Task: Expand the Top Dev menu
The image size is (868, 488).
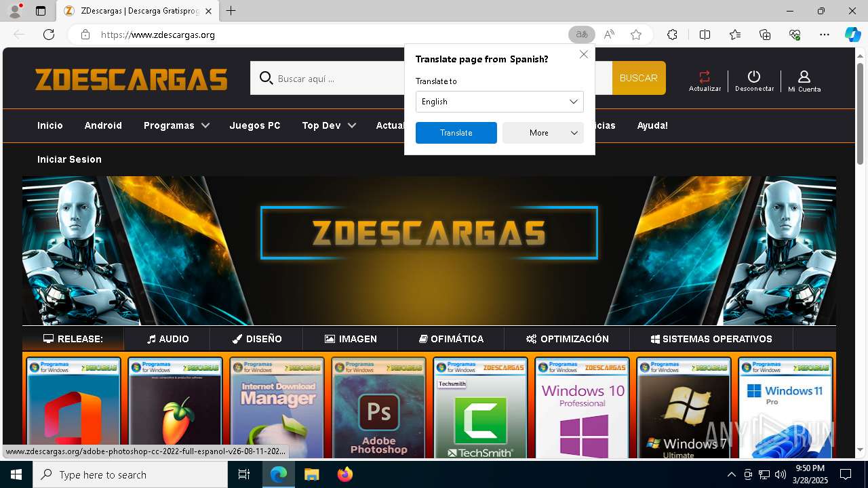Action: [329, 125]
